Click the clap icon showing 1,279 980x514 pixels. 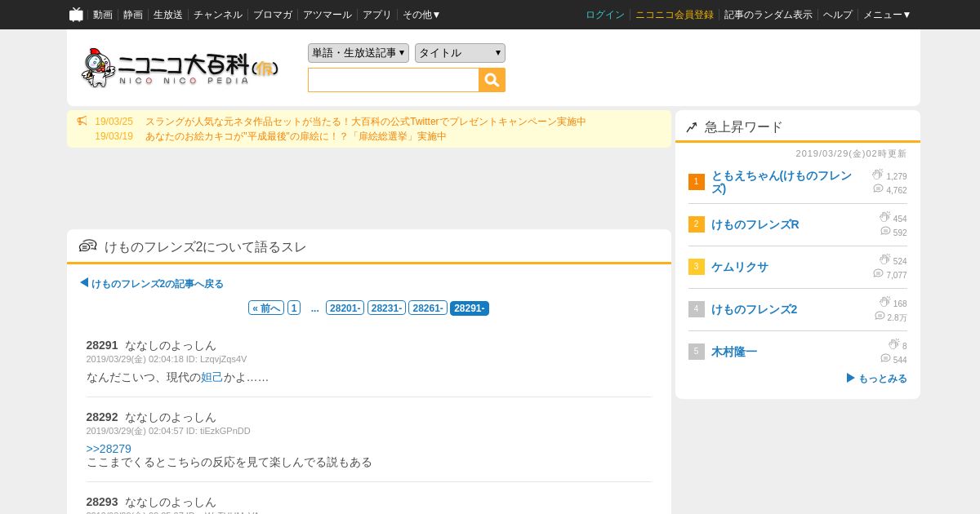click(x=878, y=175)
